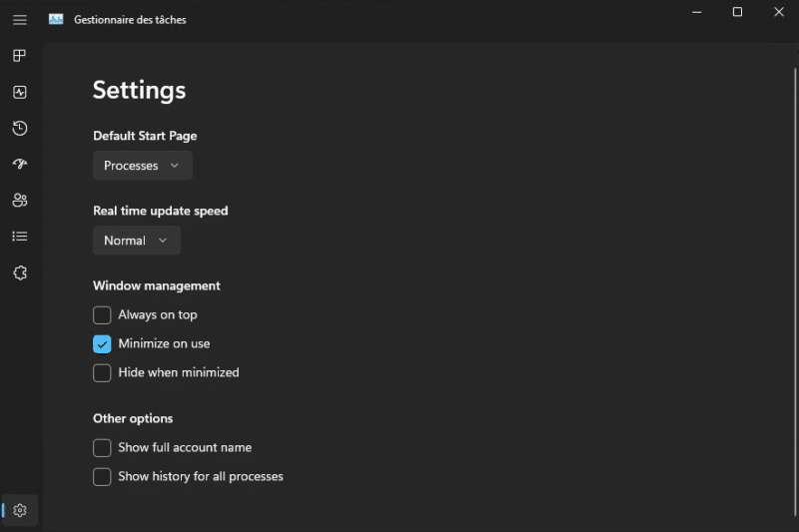Maximize the Task Manager window

[x=737, y=12]
